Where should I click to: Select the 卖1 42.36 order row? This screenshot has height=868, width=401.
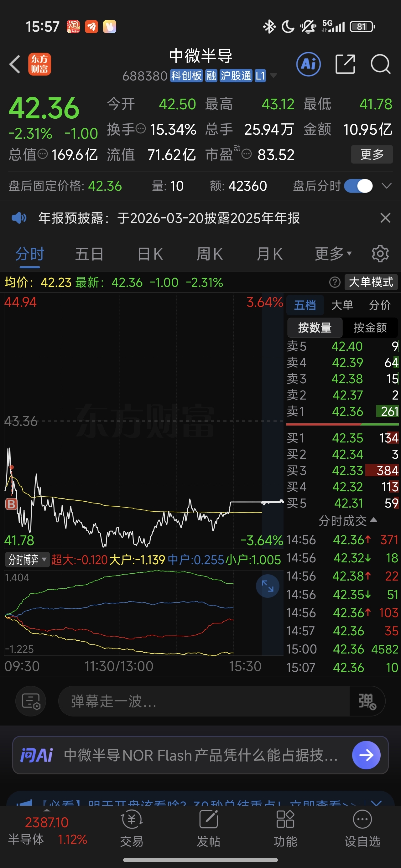point(342,411)
